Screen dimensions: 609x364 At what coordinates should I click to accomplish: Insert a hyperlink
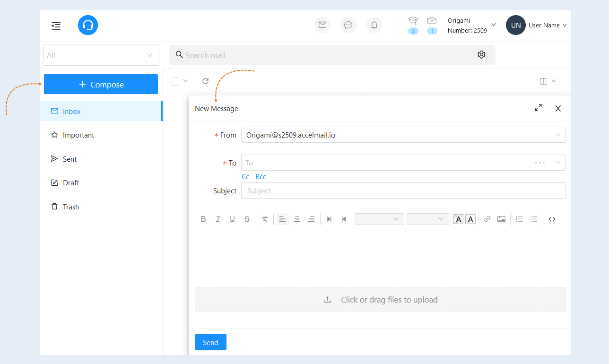[x=487, y=219]
